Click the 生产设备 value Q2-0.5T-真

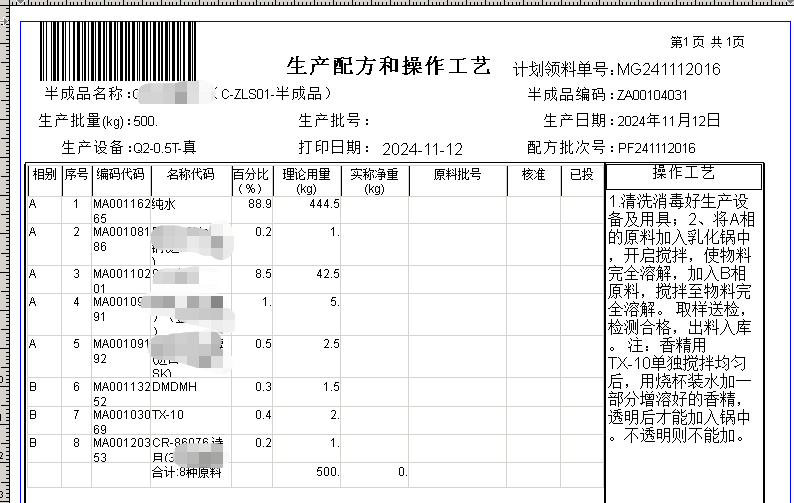point(163,148)
